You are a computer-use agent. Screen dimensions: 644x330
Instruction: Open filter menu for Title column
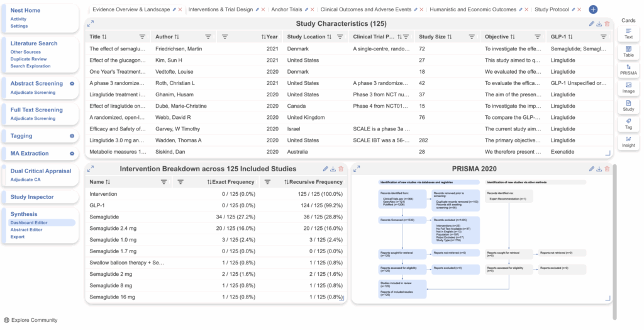click(142, 37)
